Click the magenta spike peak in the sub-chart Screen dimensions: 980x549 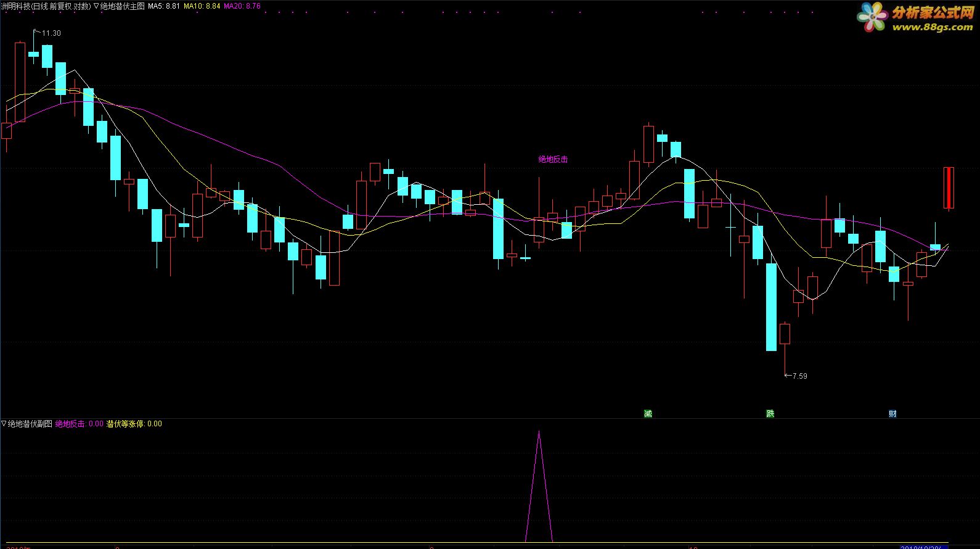pos(539,433)
